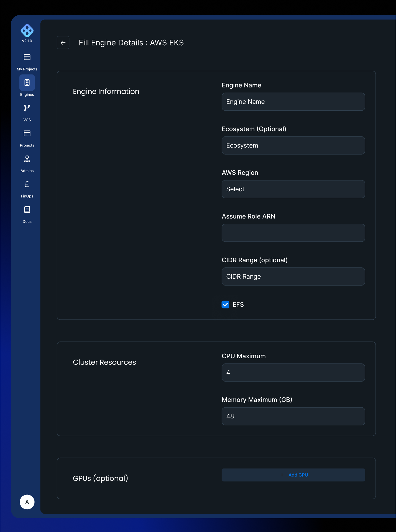Viewport: 396px width, 532px height.
Task: Open the VCS branch icon
Action: [27, 108]
